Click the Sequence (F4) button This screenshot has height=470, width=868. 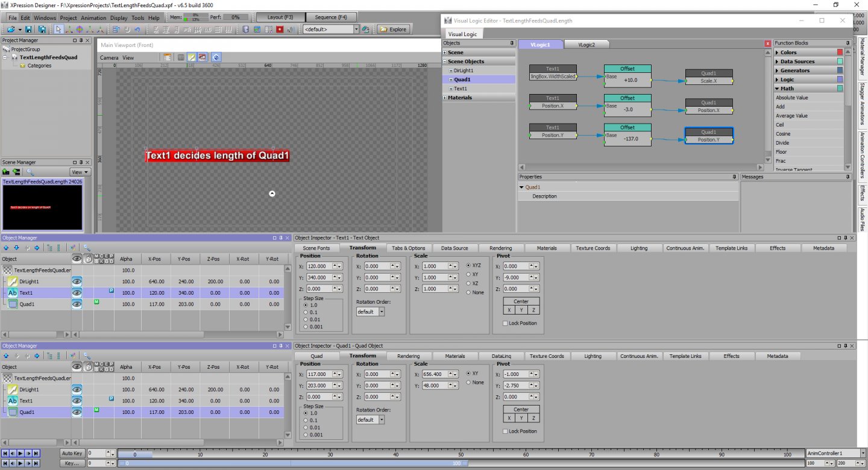click(331, 17)
